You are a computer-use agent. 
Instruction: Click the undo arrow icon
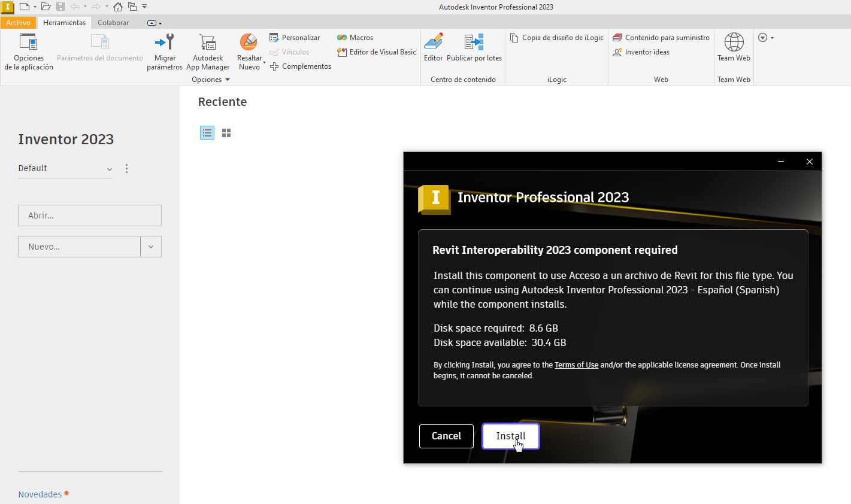tap(75, 7)
